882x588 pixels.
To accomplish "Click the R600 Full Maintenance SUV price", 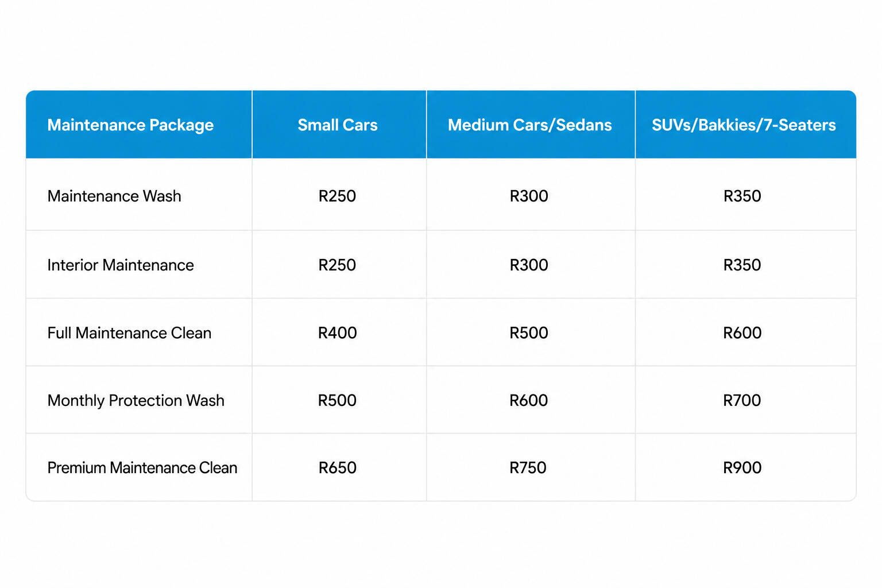I will [742, 333].
